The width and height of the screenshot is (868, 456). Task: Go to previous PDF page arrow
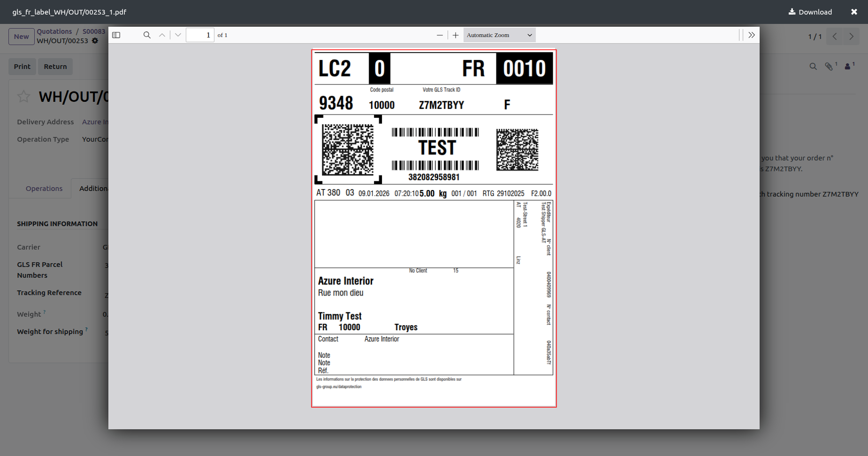point(162,35)
